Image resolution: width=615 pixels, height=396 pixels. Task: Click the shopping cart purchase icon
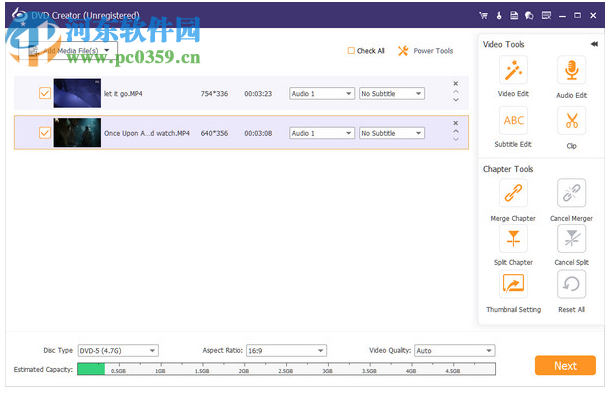coord(484,15)
